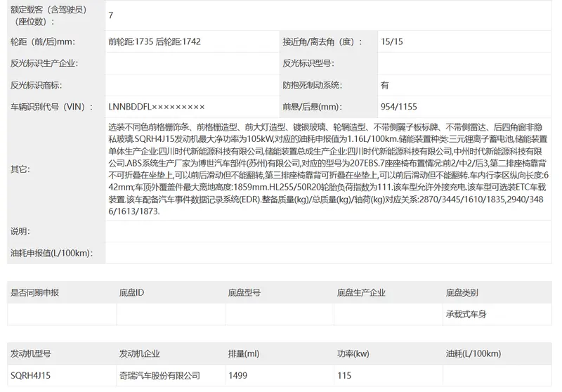Click the seat count value 7
Viewport: 562px width, 392px height.
(112, 15)
